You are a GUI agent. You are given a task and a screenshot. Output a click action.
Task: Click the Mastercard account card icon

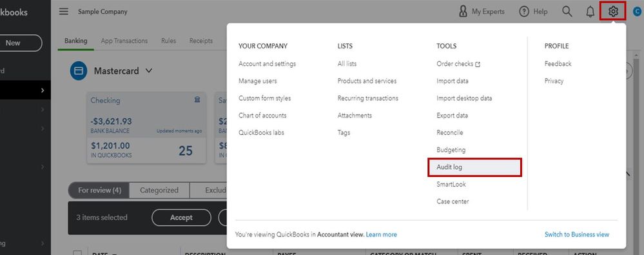79,71
